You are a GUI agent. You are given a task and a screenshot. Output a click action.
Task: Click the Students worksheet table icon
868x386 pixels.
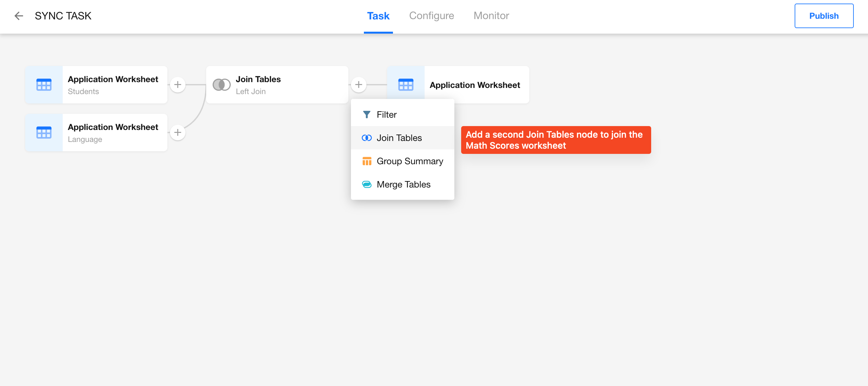44,85
